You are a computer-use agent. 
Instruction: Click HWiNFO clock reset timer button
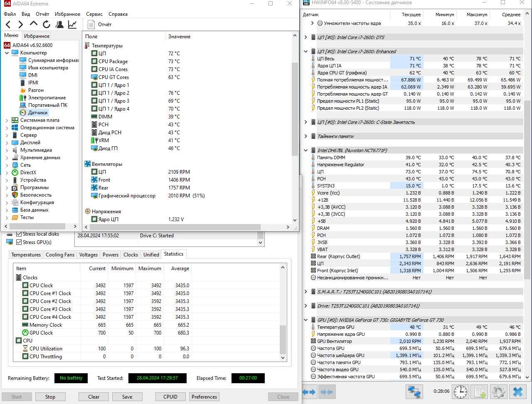pyautogui.click(x=460, y=392)
